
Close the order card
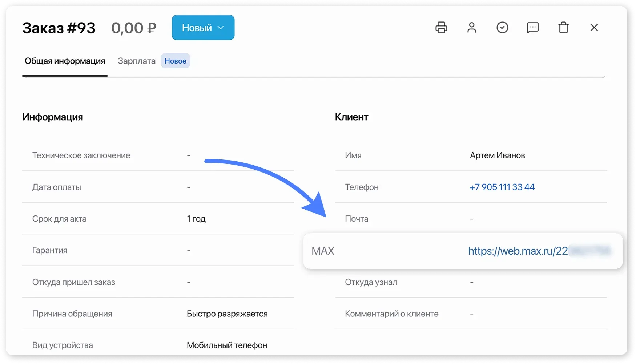point(594,27)
